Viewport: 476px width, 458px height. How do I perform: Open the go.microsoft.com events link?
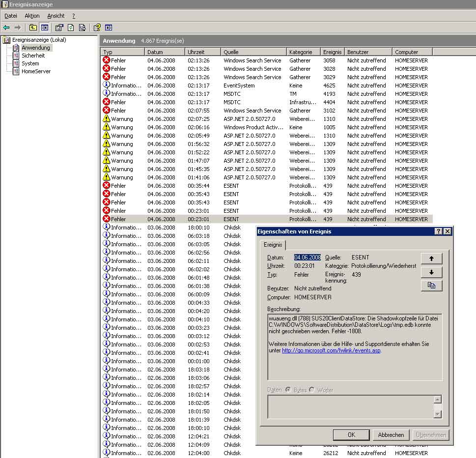pos(331,350)
